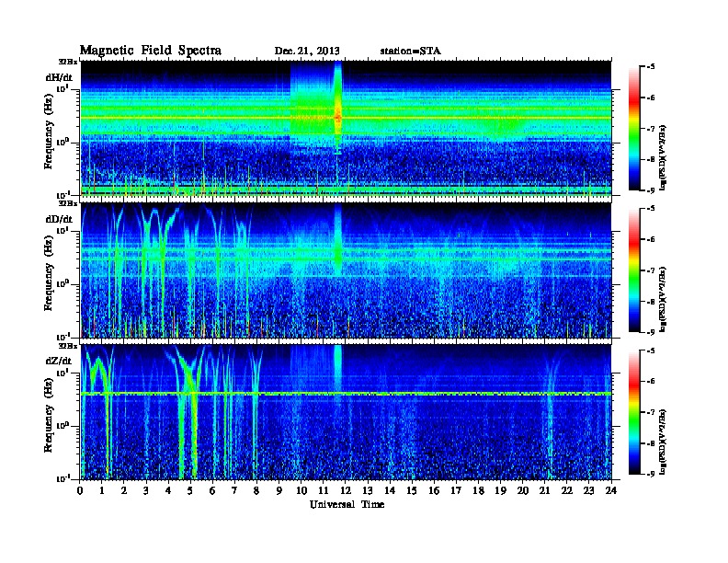
Task: Click inside the dD/dt spectrogram plot
Action: coord(346,270)
